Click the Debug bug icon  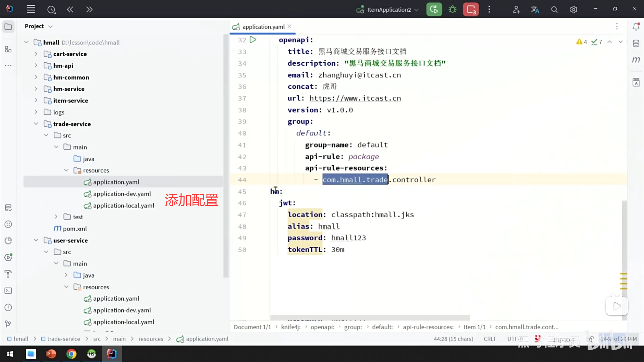point(452,9)
